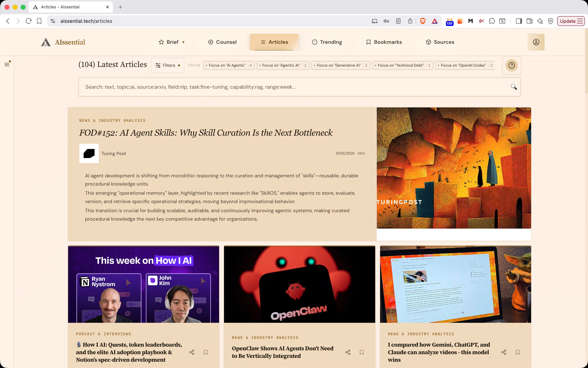Add focus on "AI Agents"
Viewport: 588px width, 368px height.
229,65
